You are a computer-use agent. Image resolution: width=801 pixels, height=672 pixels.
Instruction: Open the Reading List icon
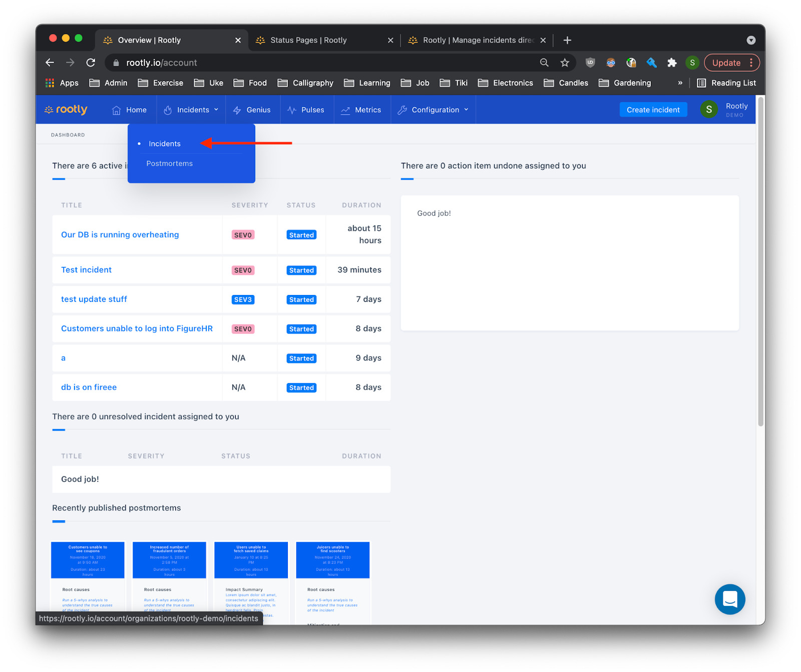(701, 83)
